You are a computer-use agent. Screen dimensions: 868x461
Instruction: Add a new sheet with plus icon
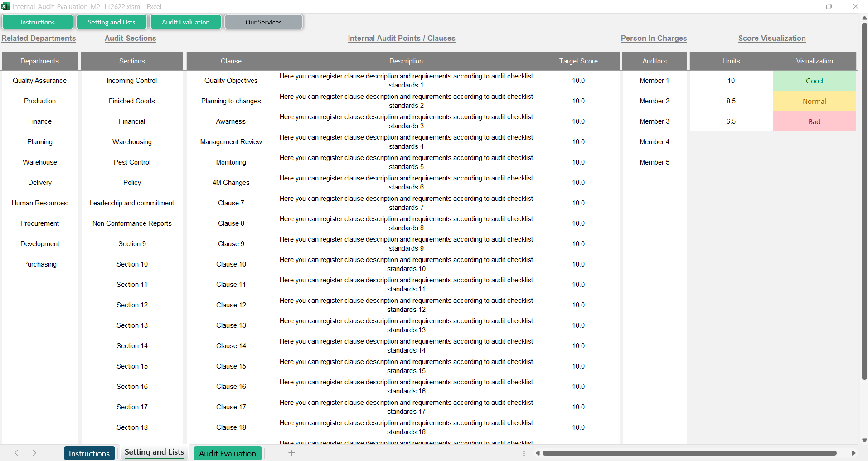(x=291, y=453)
